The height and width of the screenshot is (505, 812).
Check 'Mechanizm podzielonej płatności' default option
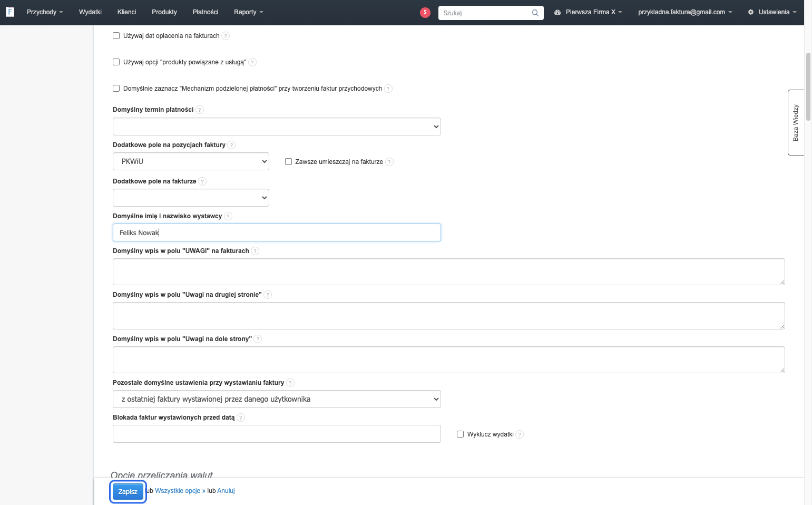click(116, 89)
